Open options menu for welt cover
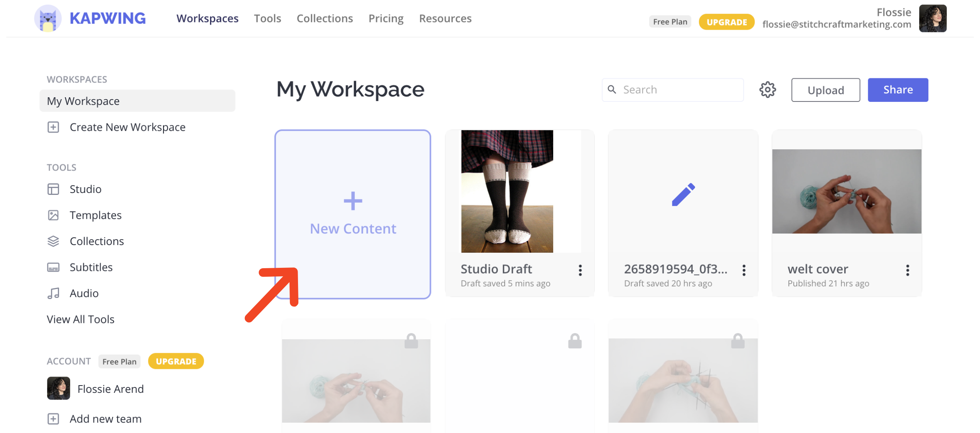Screen dimensions: 980x433 (x=907, y=270)
